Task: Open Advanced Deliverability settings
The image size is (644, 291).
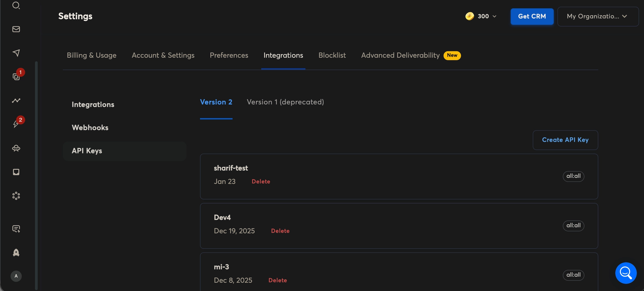Action: (x=400, y=55)
